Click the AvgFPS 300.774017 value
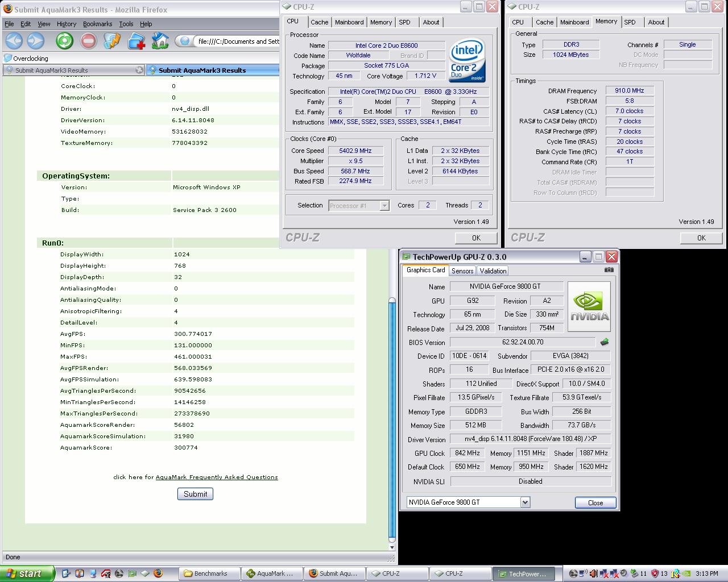The width and height of the screenshot is (728, 582). coord(193,334)
